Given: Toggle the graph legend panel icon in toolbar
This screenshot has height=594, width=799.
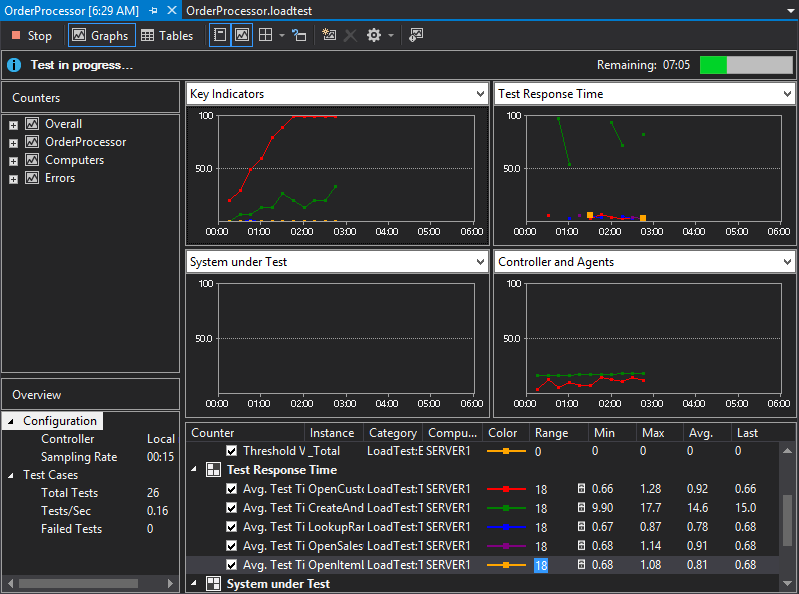Looking at the screenshot, I should (x=242, y=35).
